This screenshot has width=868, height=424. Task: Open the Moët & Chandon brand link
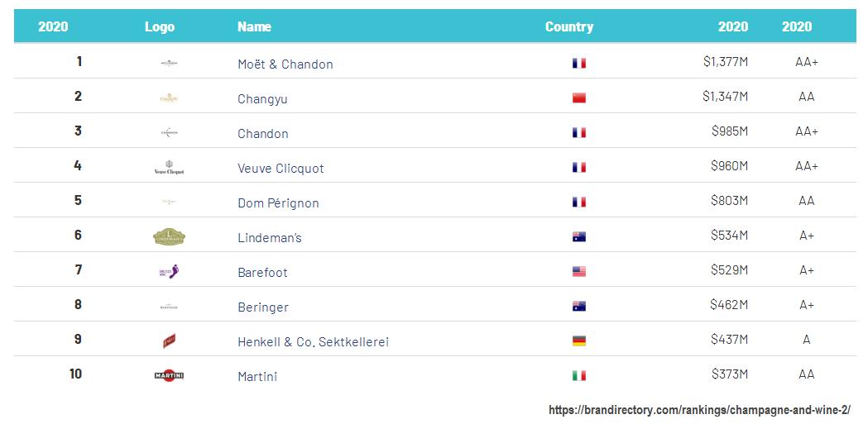[x=285, y=64]
